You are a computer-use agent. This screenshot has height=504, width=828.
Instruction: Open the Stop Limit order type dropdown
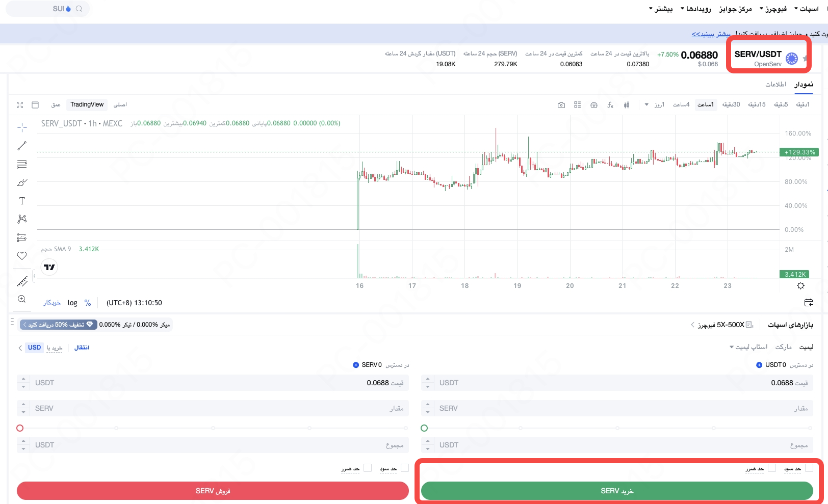pyautogui.click(x=748, y=347)
